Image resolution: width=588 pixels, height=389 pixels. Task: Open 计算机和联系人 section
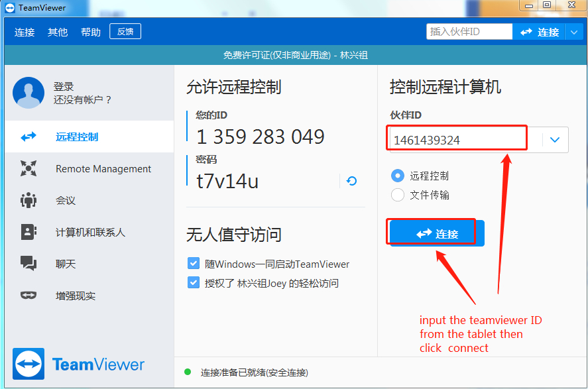[x=89, y=233]
